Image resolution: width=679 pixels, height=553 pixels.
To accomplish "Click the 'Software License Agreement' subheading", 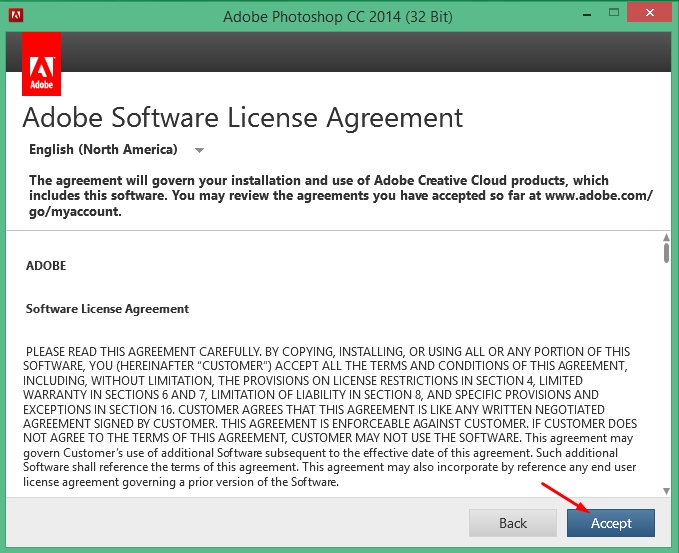I will tap(107, 309).
